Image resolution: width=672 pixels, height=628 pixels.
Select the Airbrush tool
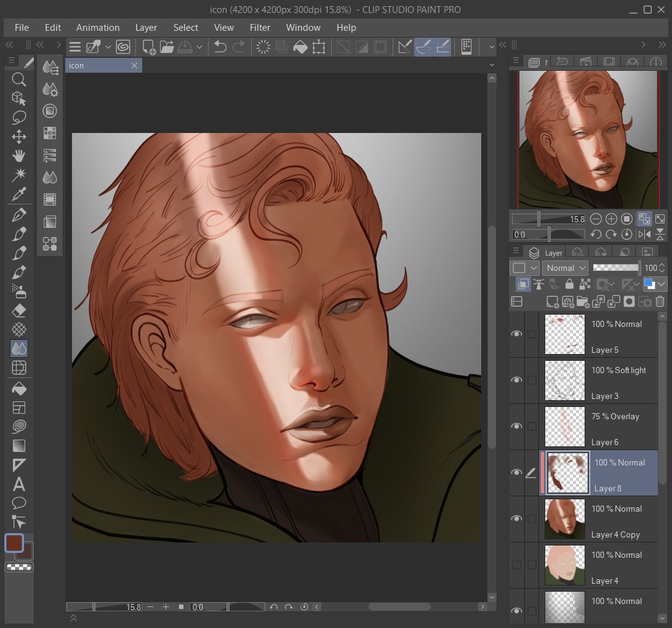click(18, 291)
